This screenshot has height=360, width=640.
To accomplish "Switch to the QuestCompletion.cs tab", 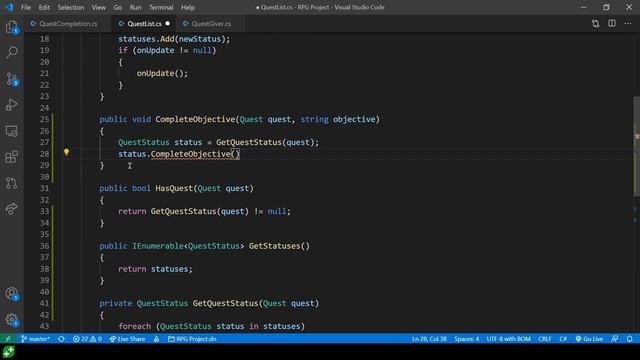I will pyautogui.click(x=67, y=24).
